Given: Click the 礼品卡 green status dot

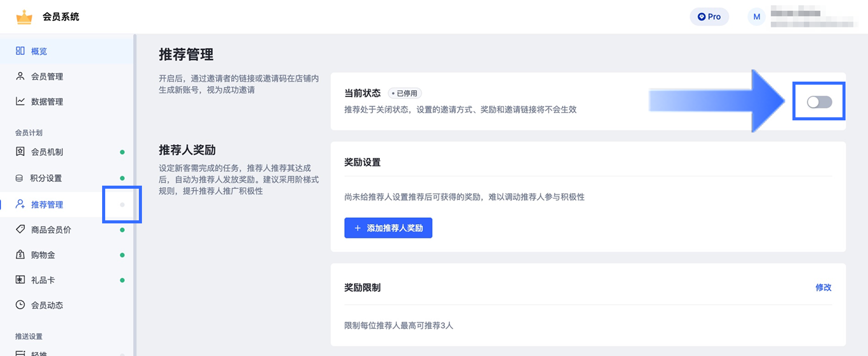Looking at the screenshot, I should pos(122,280).
